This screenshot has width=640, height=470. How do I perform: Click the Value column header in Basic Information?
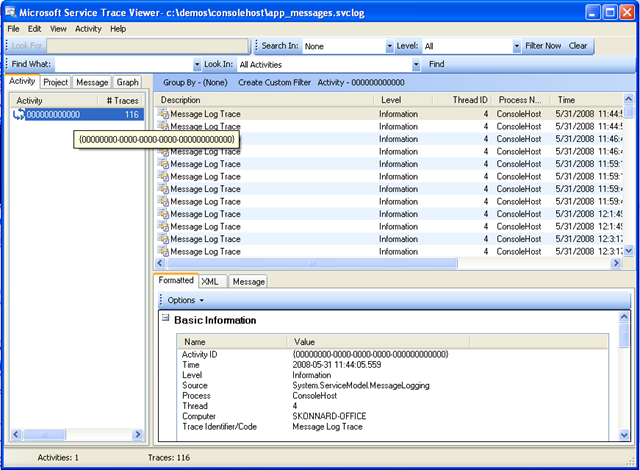(378, 342)
